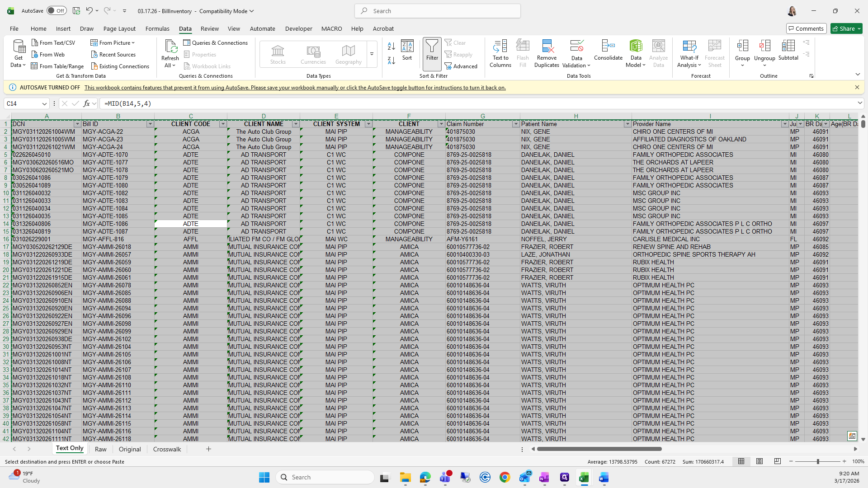Toggle the AutoSave switch

(57, 11)
